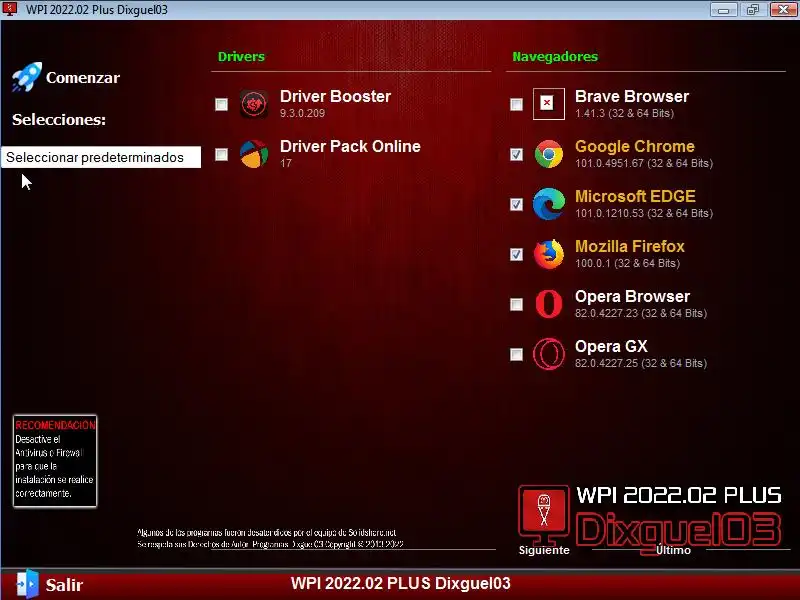Restore down the WPI window
The height and width of the screenshot is (600, 800).
(753, 10)
